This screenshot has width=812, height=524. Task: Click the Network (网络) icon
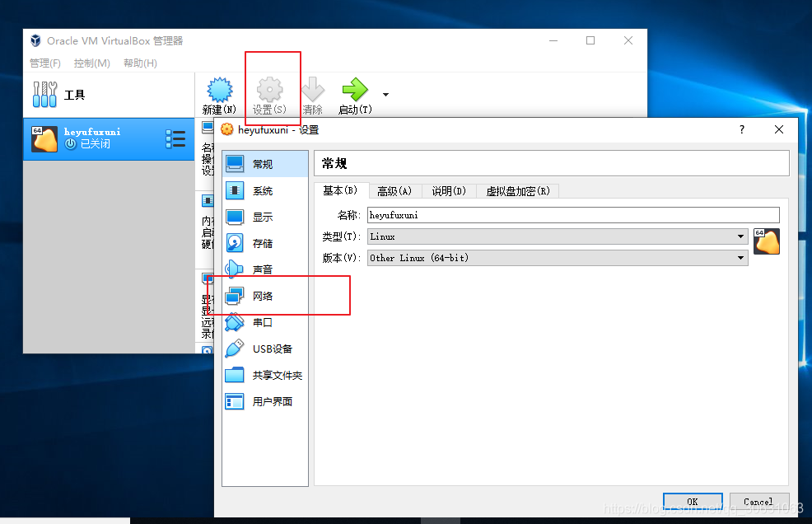click(235, 296)
